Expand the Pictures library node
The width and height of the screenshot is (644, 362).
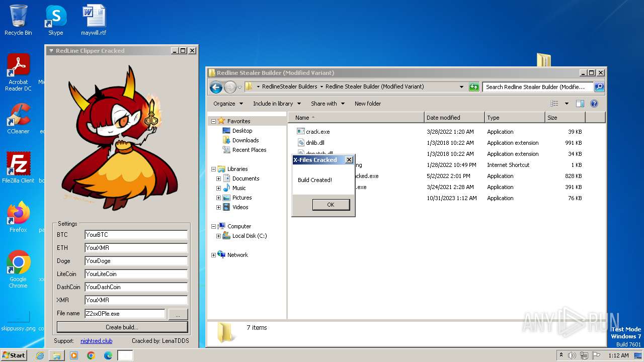pyautogui.click(x=219, y=198)
